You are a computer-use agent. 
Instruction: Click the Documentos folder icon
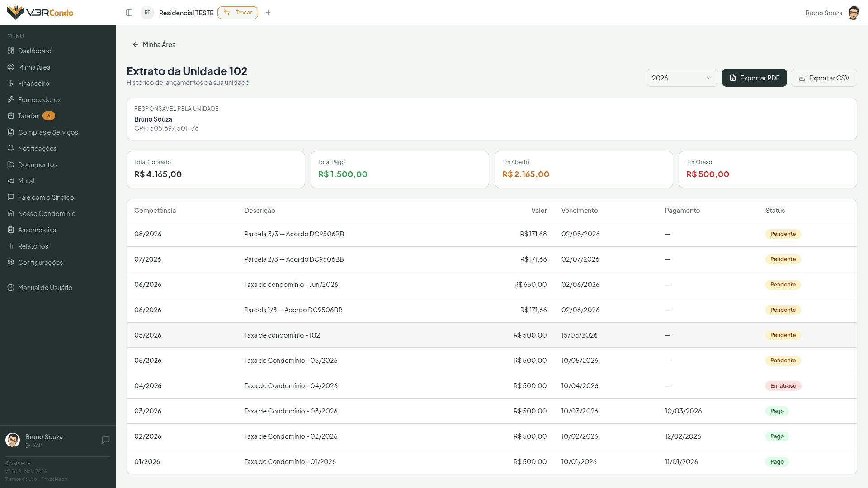pos(11,164)
